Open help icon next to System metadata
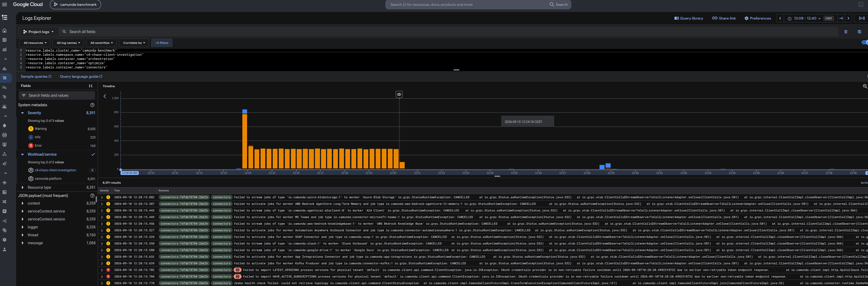 92,105
